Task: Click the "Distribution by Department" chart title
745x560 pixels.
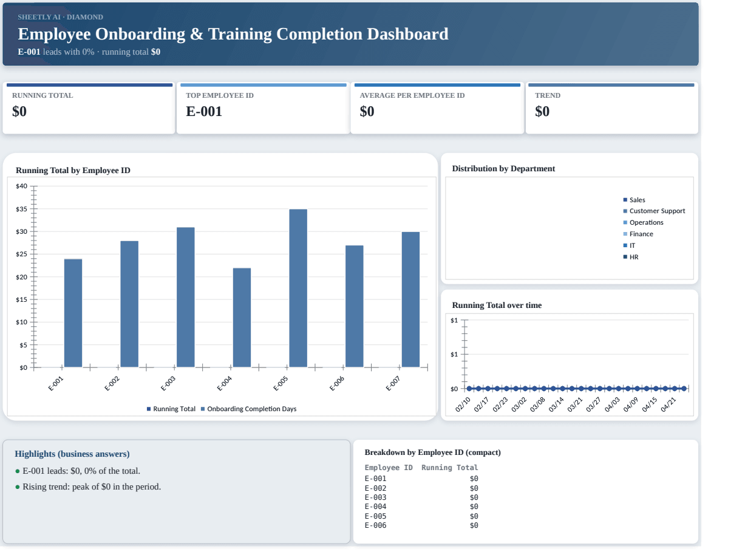Action: pyautogui.click(x=503, y=169)
